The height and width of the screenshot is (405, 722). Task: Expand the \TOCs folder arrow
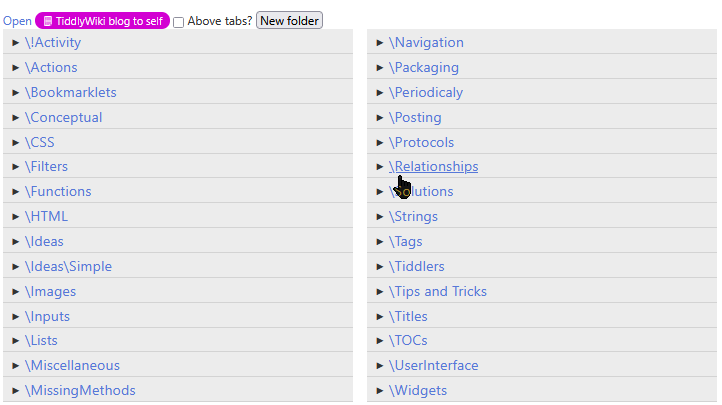380,341
